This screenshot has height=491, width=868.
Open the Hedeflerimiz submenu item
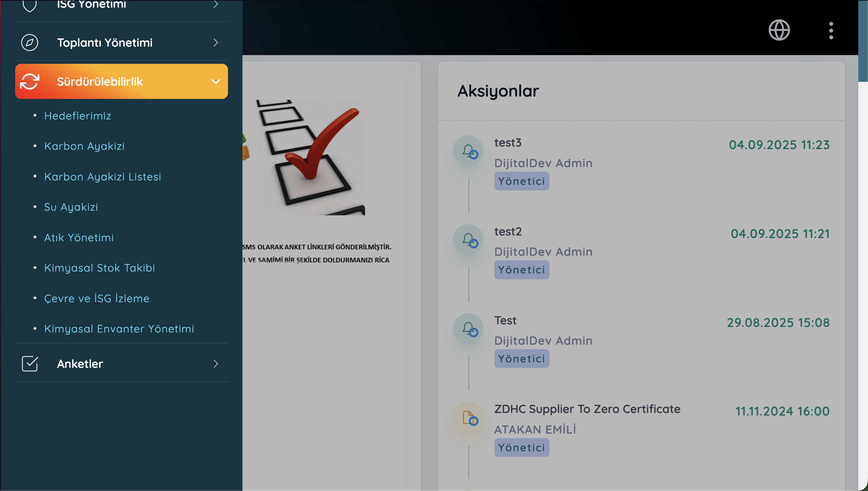tap(78, 116)
